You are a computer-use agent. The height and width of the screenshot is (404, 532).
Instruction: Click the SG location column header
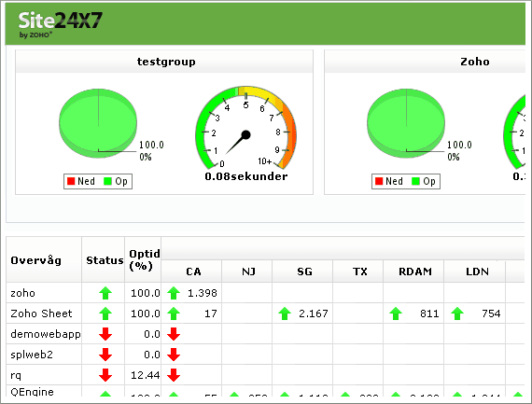304,272
